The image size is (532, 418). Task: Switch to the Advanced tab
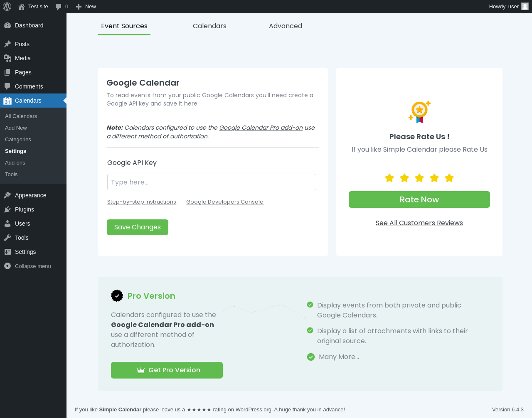coord(286,26)
